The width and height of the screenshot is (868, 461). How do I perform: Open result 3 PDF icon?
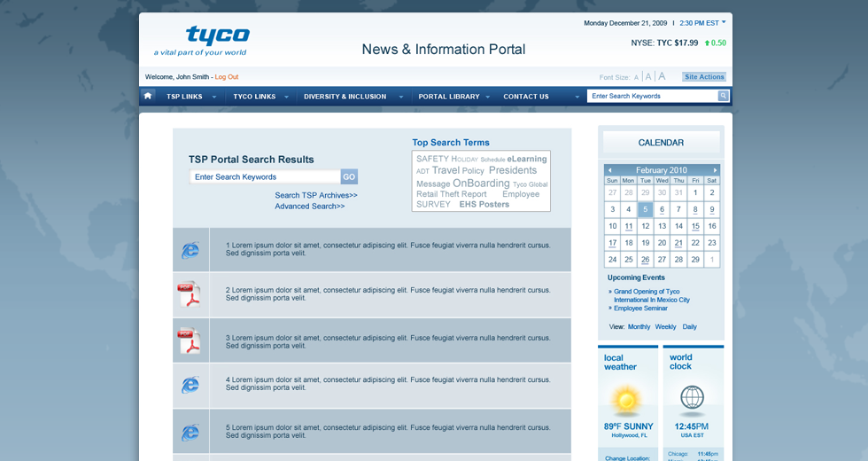tap(190, 340)
